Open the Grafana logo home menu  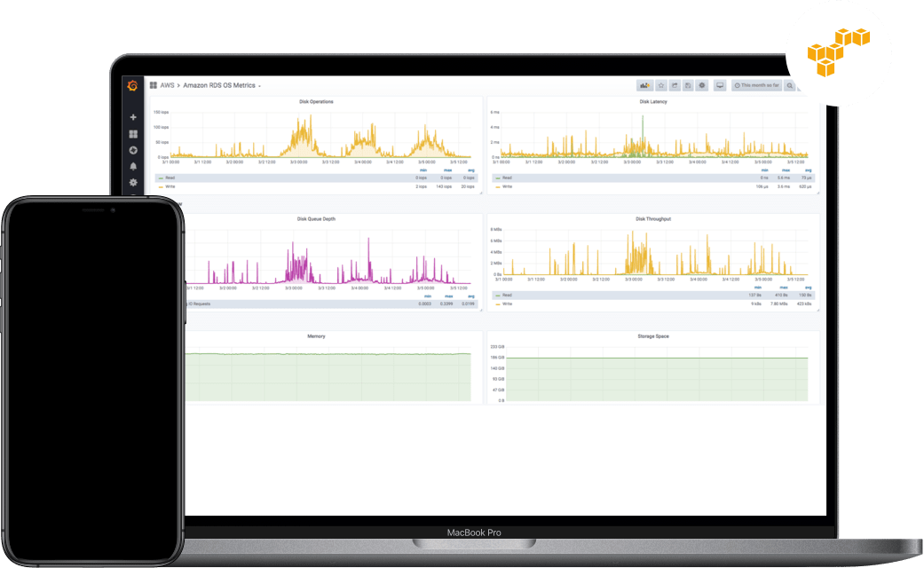pyautogui.click(x=132, y=85)
